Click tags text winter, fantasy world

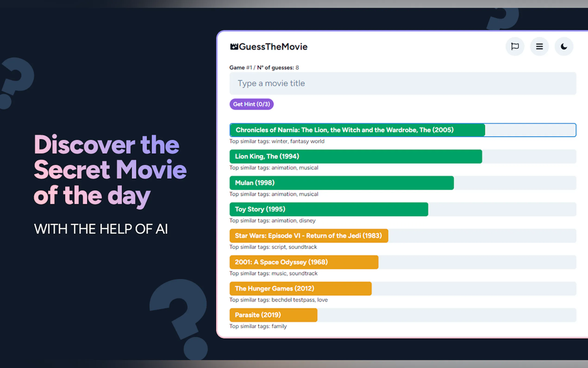point(298,141)
